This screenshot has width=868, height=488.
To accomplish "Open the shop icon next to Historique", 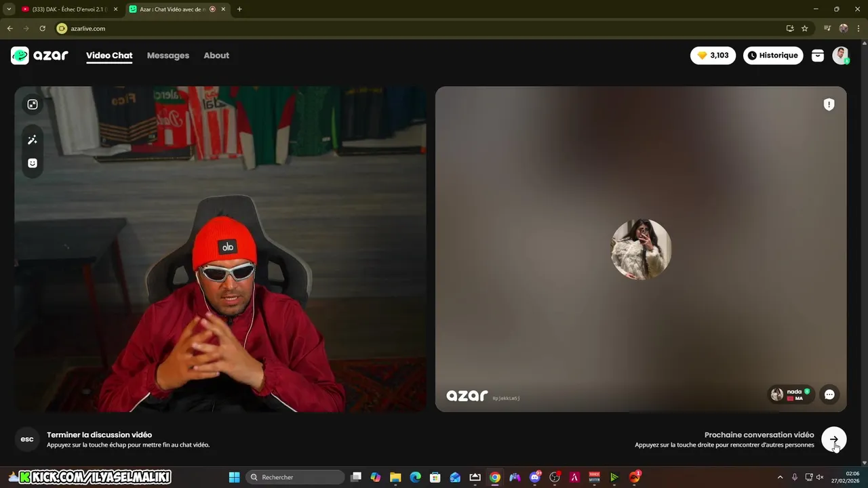I will pos(818,56).
